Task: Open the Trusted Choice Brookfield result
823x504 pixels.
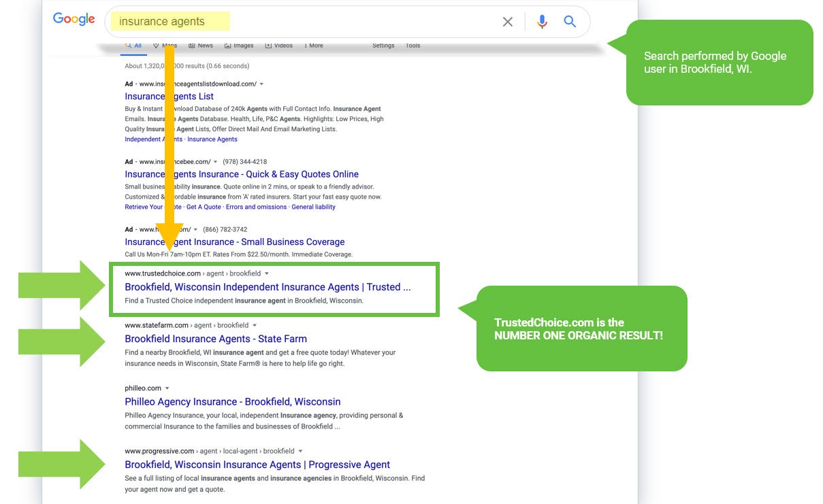Action: point(268,287)
